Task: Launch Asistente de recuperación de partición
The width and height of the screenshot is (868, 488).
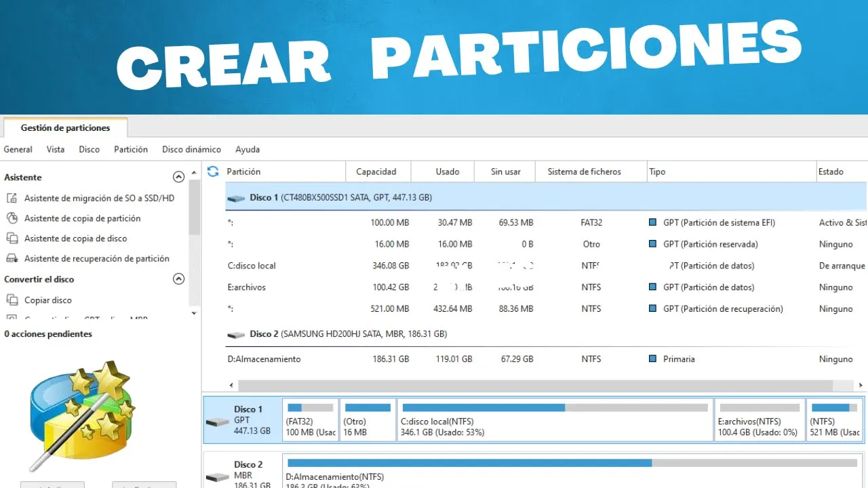Action: pos(97,258)
